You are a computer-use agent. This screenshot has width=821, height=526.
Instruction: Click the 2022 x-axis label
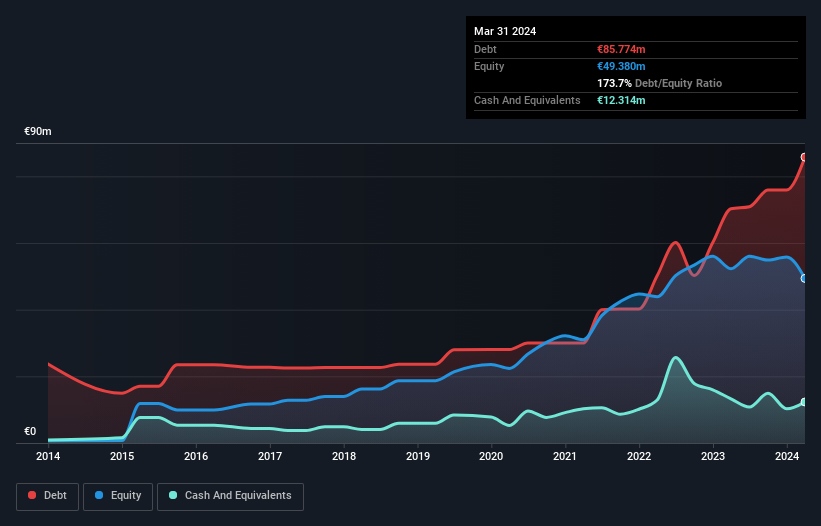click(x=639, y=456)
